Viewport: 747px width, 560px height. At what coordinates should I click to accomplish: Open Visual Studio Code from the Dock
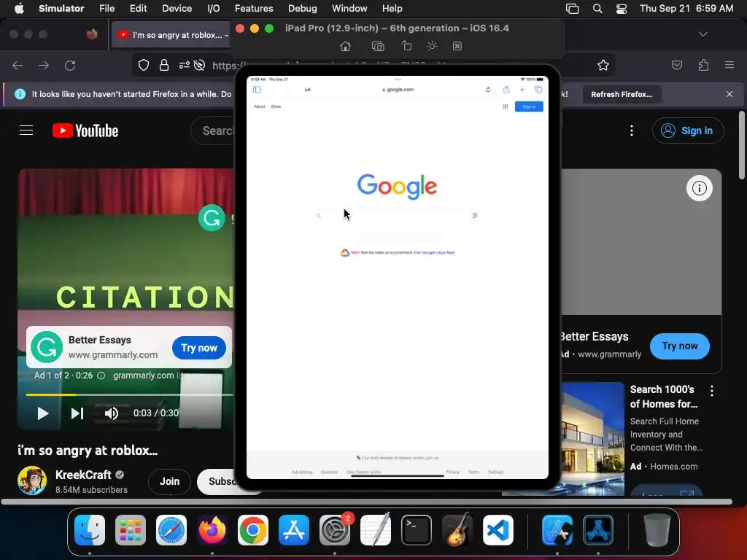coord(498,530)
